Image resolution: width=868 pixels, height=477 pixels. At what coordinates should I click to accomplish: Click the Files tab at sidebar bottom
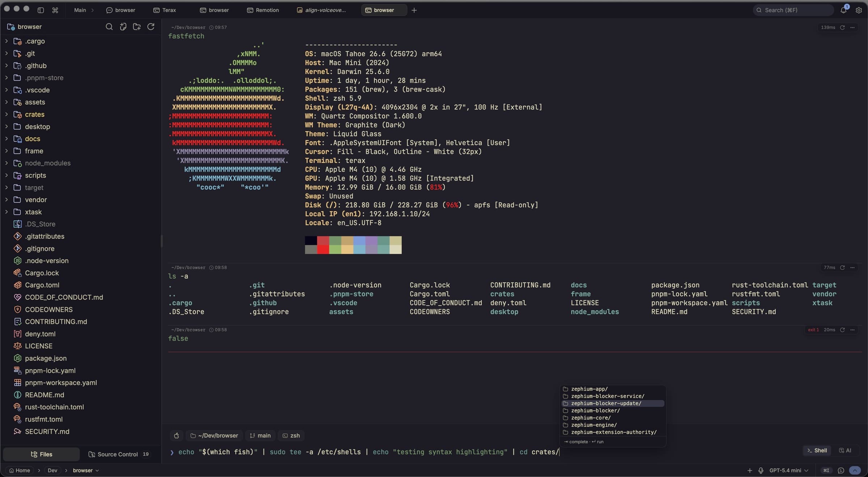click(41, 455)
